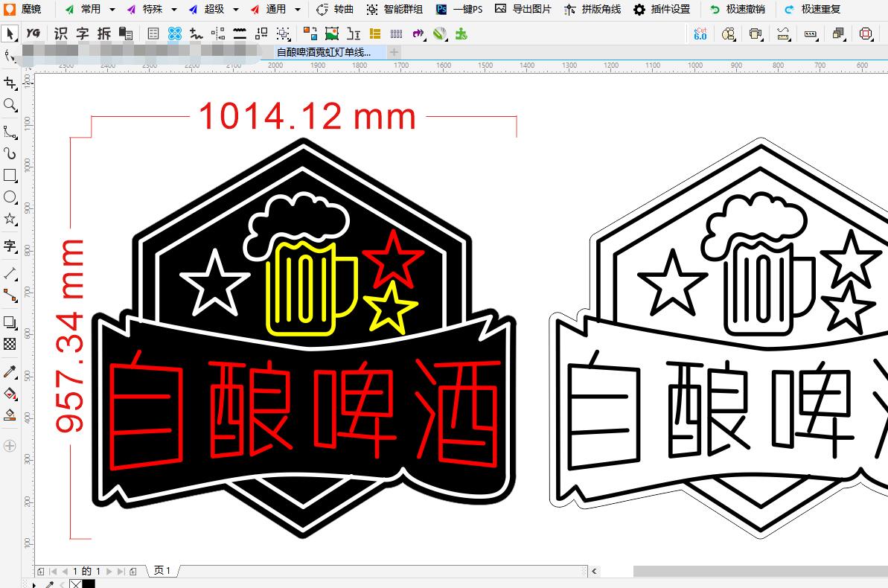Screen dimensions: 888x588
Task: Click the 智能群组 smart group button
Action: pyautogui.click(x=395, y=9)
